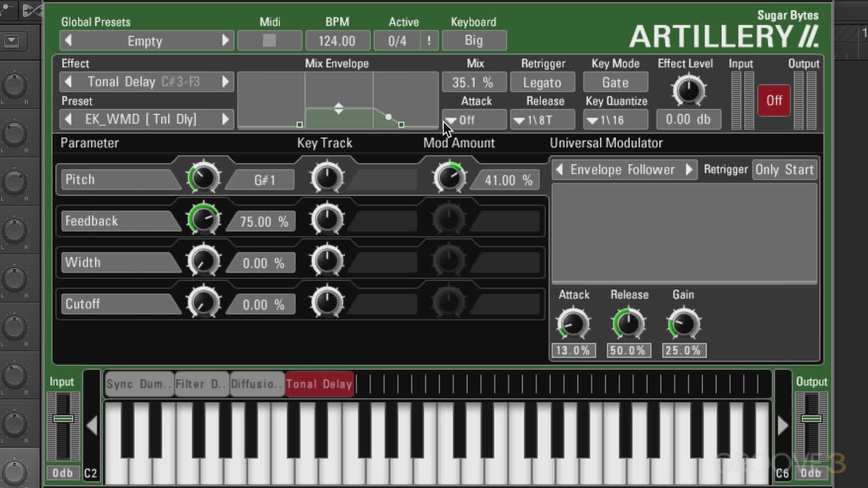The image size is (868, 488).
Task: Click the Mix Envelope release curve point
Action: point(388,117)
